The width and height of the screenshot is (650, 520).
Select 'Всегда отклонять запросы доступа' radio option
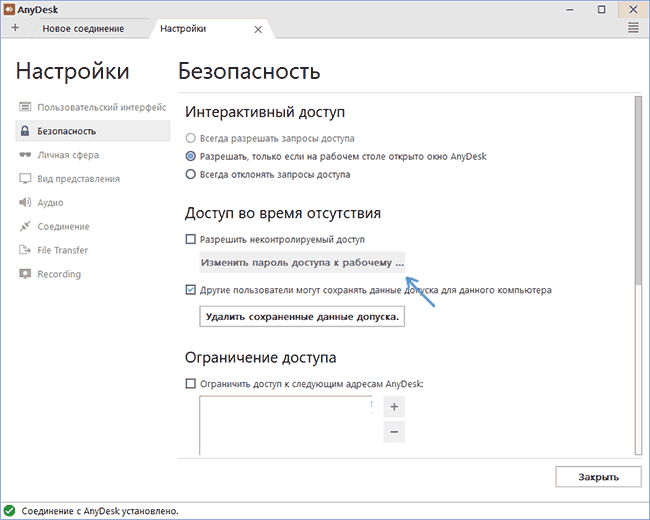pos(191,174)
